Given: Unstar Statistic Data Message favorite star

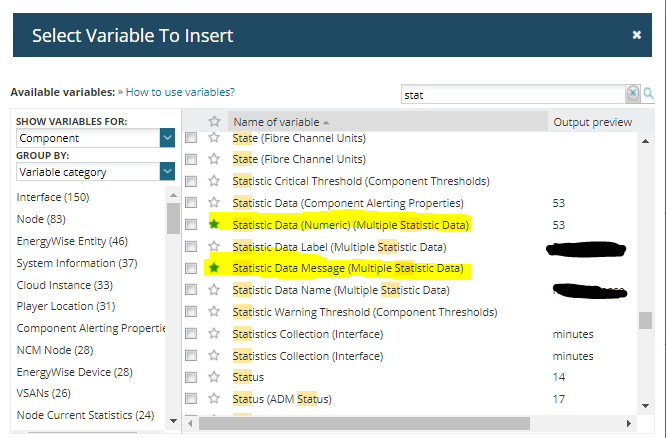Looking at the screenshot, I should [x=214, y=268].
